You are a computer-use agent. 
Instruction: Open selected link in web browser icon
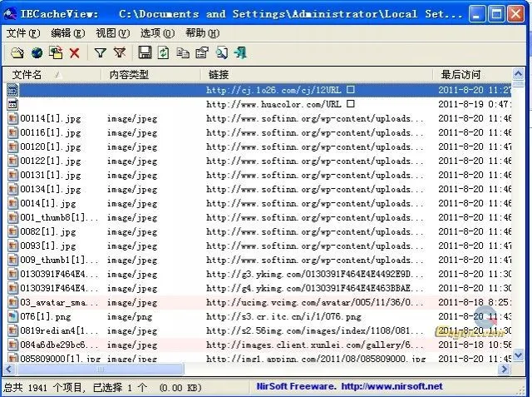(x=36, y=53)
